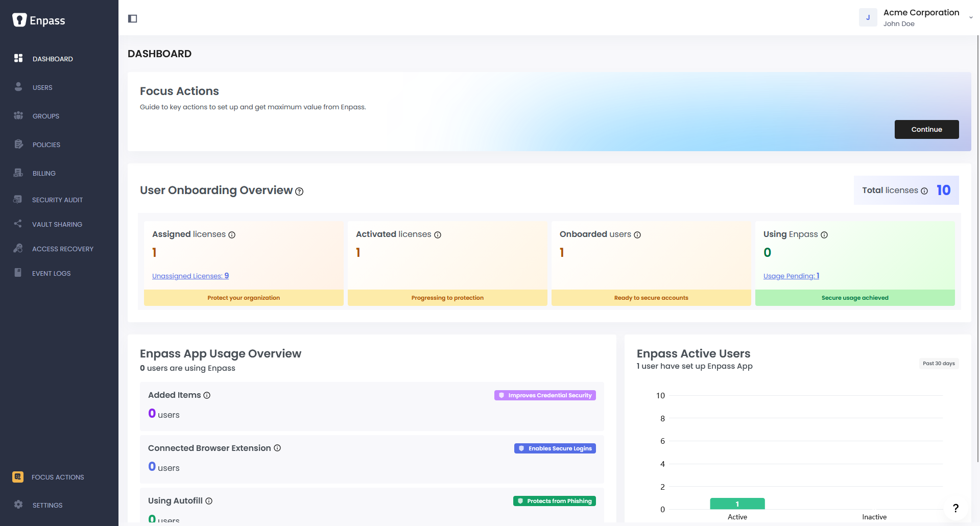Screen dimensions: 980x526
Task: Click the Onboarded users info icon
Action: (x=637, y=235)
